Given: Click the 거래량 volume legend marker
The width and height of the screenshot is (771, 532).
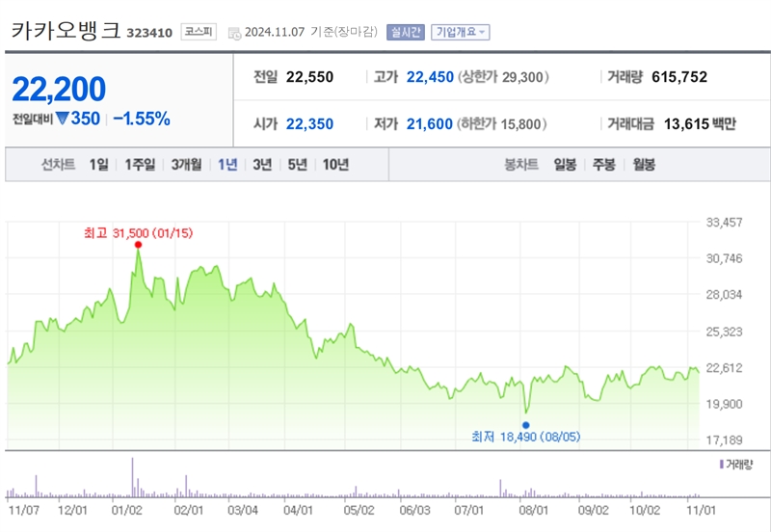Looking at the screenshot, I should coord(721,465).
